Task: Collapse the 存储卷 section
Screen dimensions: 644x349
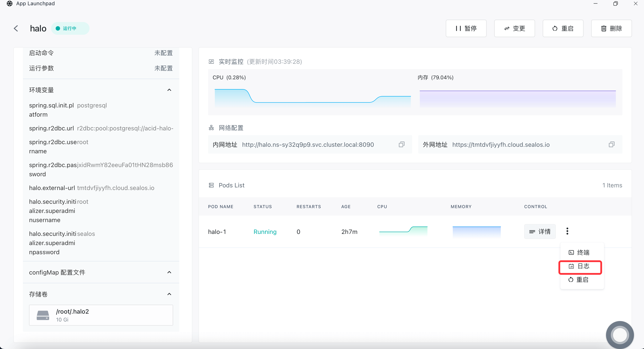Action: [x=169, y=294]
